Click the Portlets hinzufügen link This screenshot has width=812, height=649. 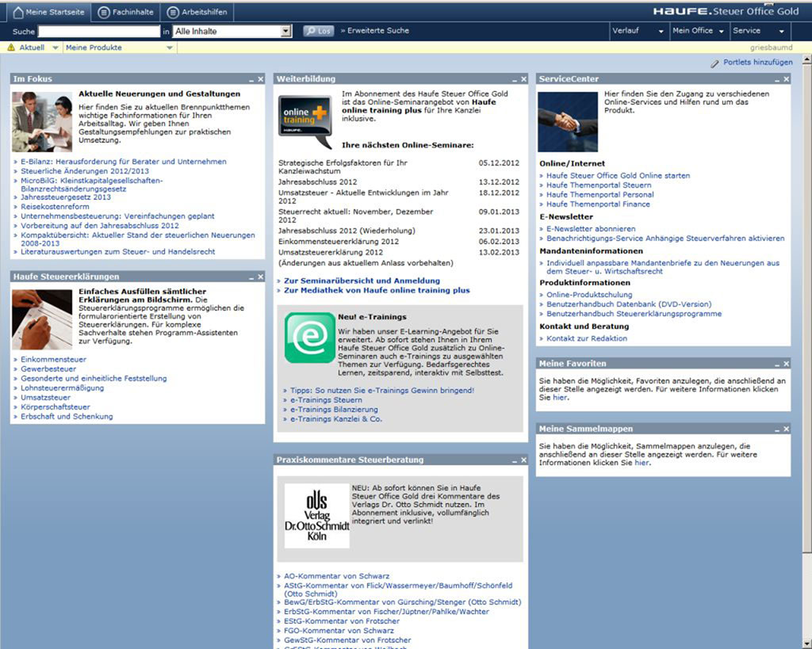[x=757, y=62]
